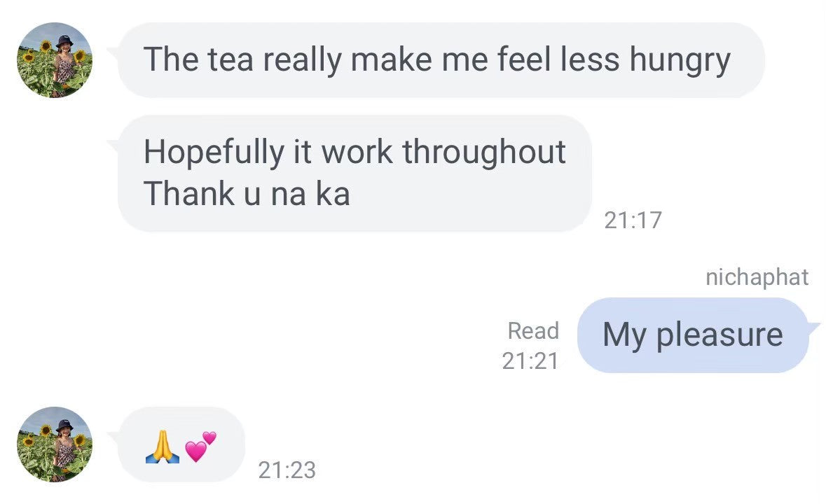Tap the pink two-hearts emoji
The width and height of the screenshot is (826, 504).
[x=200, y=446]
